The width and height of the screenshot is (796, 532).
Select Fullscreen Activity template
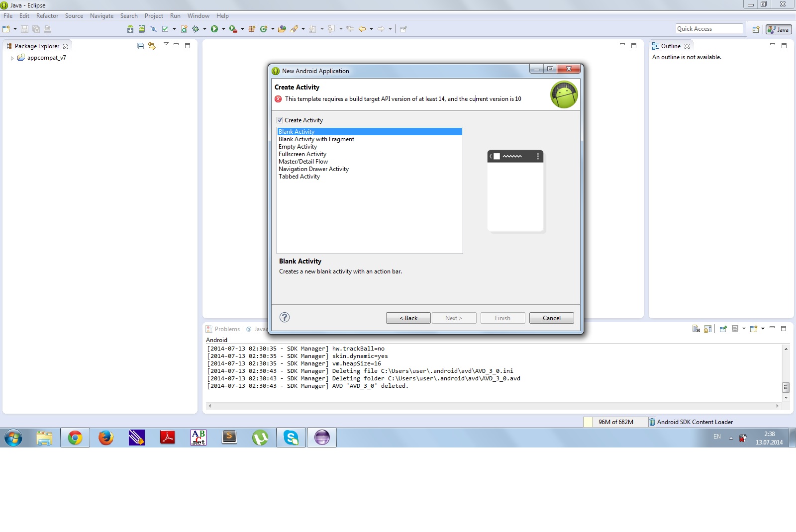(x=370, y=154)
